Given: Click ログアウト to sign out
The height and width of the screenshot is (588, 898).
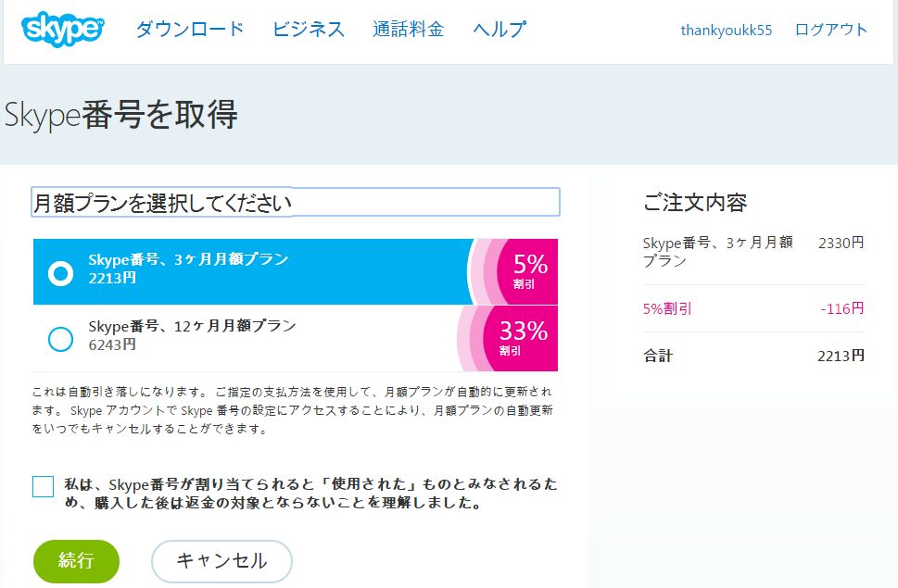Looking at the screenshot, I should [831, 30].
